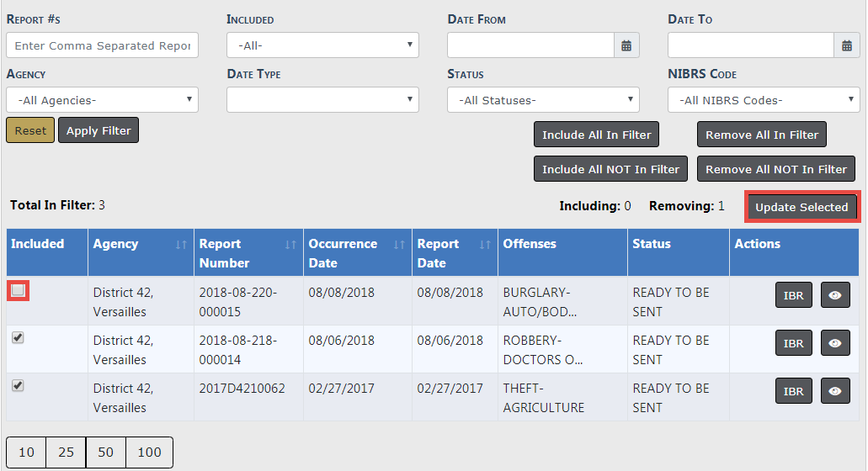Screen dimensions: 868x471
Task: Show 100 entries per page
Action: (x=149, y=452)
